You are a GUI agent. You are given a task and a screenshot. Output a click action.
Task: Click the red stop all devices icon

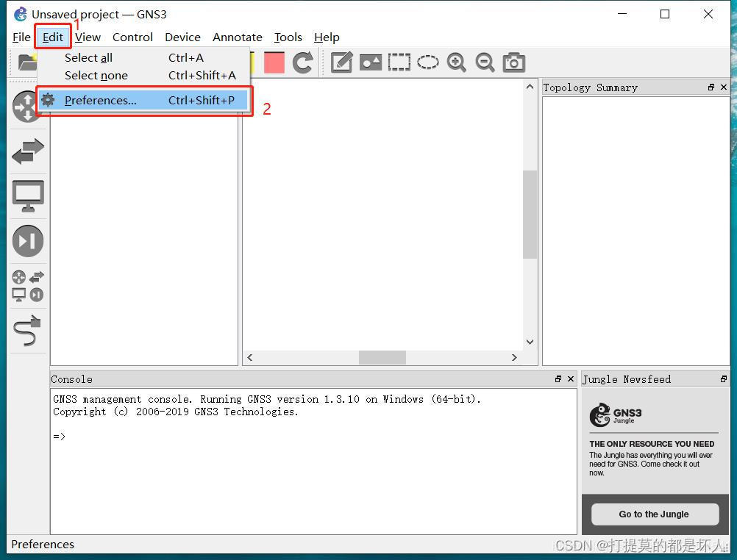pyautogui.click(x=274, y=62)
